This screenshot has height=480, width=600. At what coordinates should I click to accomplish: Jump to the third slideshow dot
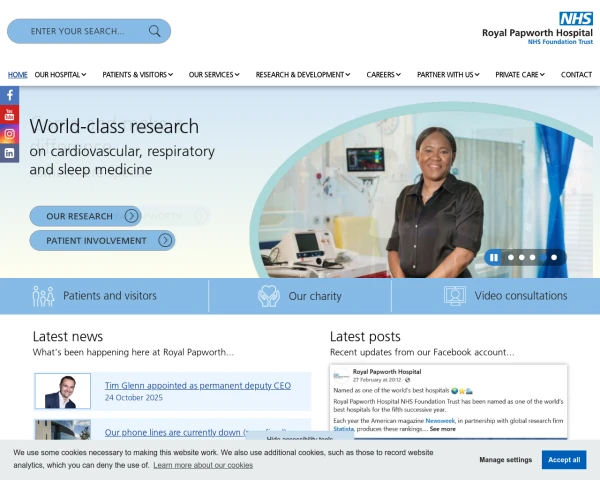click(532, 258)
